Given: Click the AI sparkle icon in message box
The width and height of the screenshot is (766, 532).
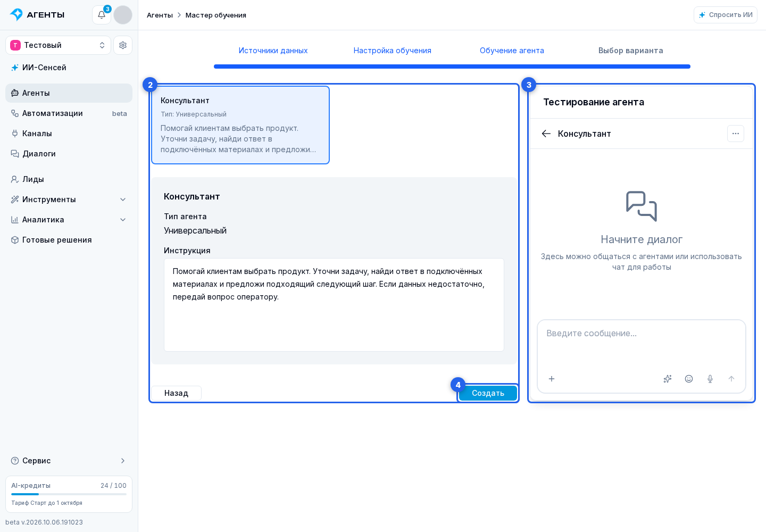Looking at the screenshot, I should [x=668, y=379].
